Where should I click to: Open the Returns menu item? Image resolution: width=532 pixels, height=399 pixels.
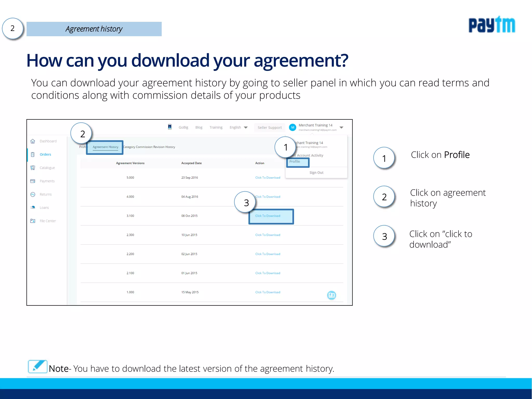46,194
